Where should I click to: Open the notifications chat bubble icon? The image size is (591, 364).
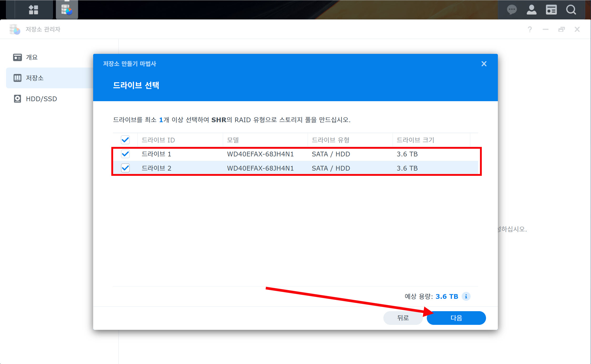[512, 10]
